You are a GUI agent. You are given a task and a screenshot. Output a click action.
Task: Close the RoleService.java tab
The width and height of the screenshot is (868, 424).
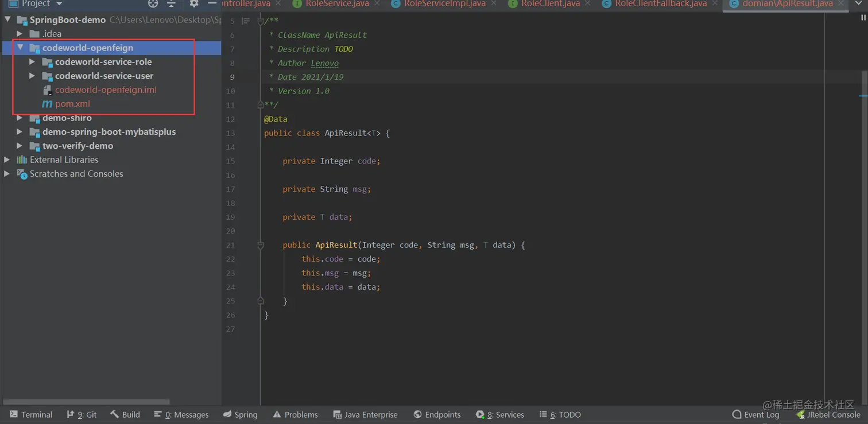(x=377, y=3)
